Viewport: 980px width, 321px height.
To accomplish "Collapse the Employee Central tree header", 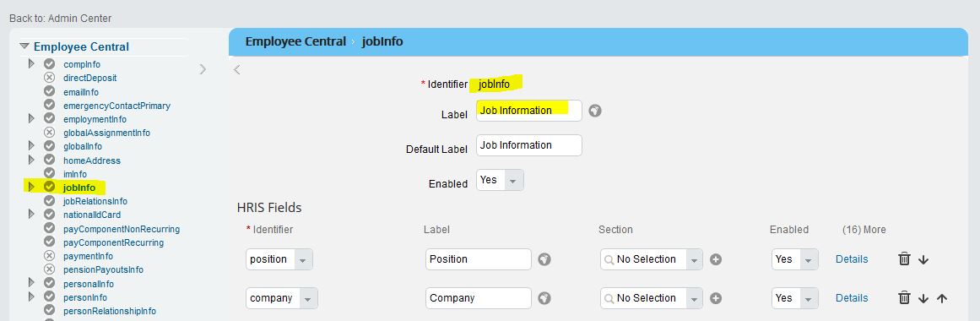I will click(24, 46).
